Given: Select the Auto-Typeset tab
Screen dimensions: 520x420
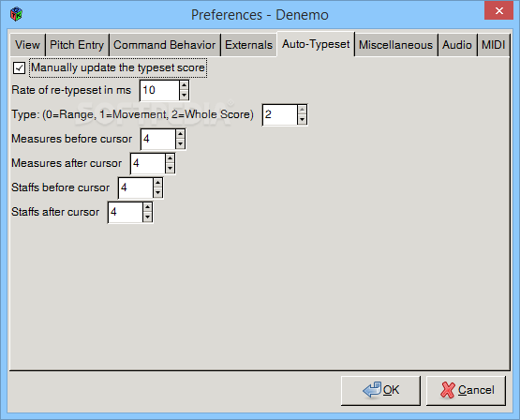Looking at the screenshot, I should click(x=316, y=44).
